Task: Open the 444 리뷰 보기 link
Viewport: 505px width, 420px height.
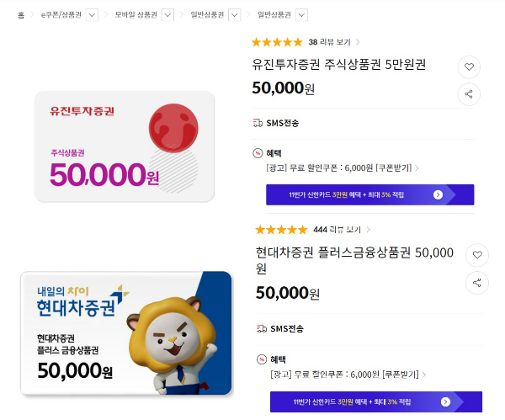Action: [x=341, y=229]
